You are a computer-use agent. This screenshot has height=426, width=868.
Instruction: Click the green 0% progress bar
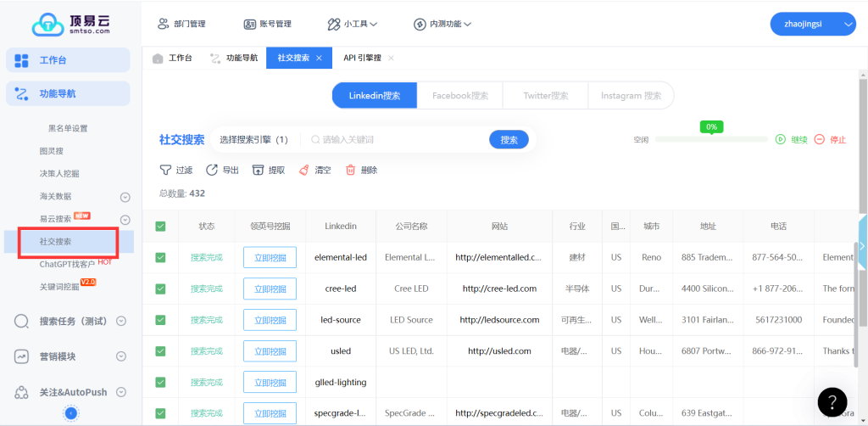pyautogui.click(x=711, y=139)
